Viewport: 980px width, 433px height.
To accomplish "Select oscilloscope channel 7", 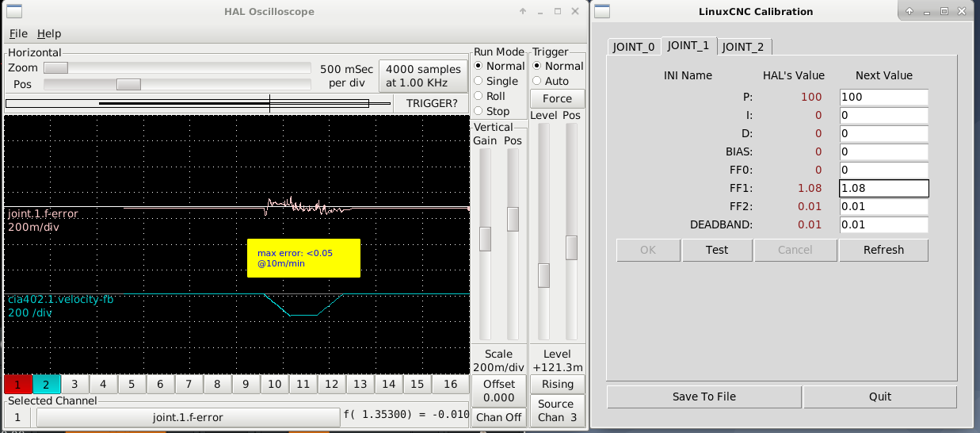I will [x=189, y=385].
